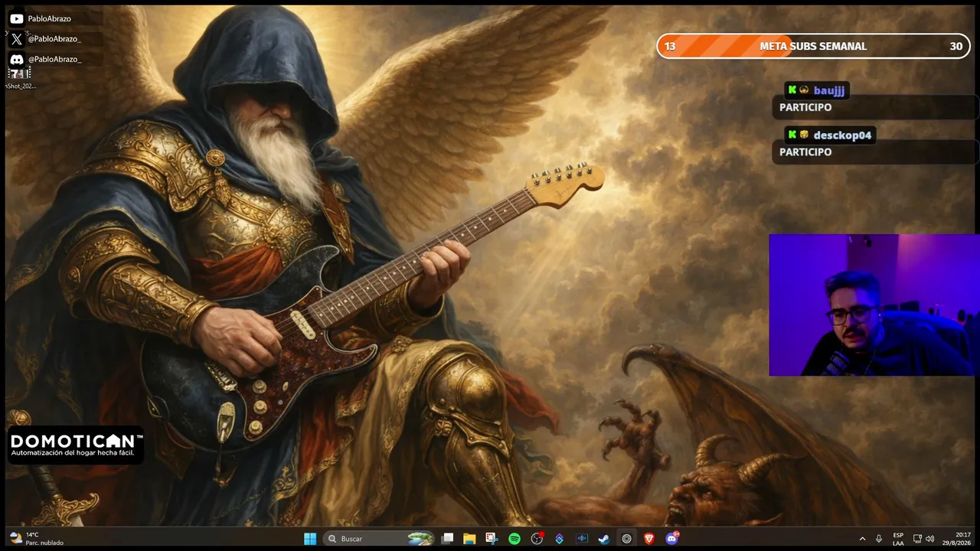The width and height of the screenshot is (980, 551).
Task: Click the sub count number 13
Action: click(670, 46)
